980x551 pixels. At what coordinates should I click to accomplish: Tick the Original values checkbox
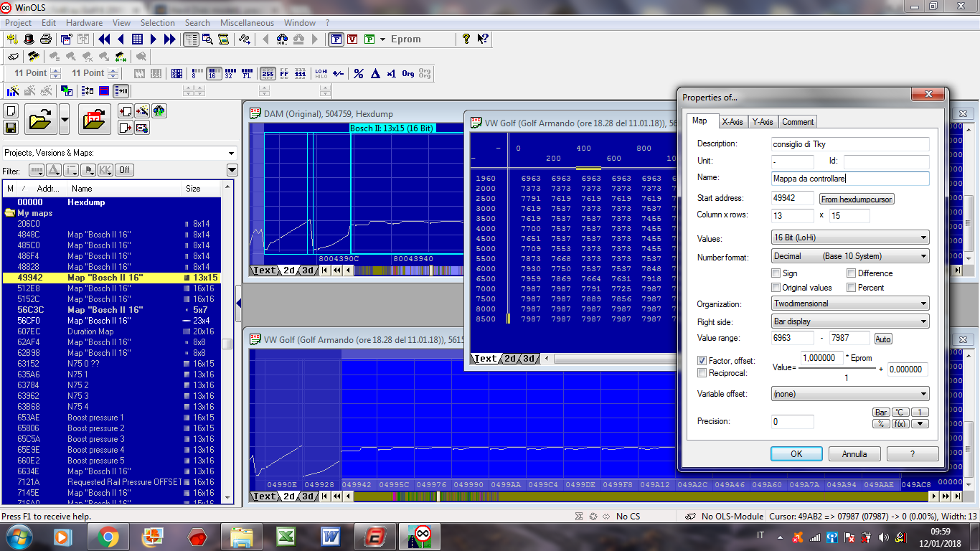(x=776, y=288)
